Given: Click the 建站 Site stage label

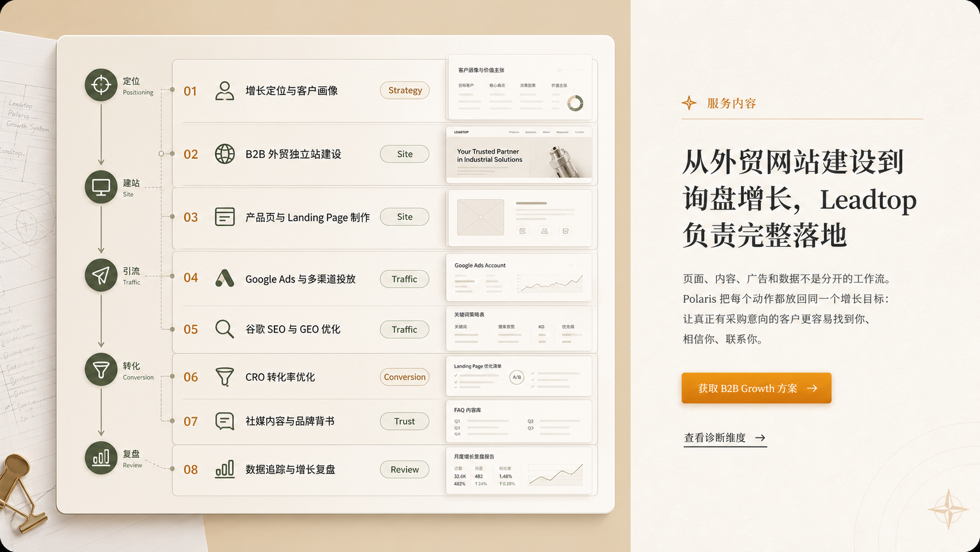Looking at the screenshot, I should [x=131, y=188].
